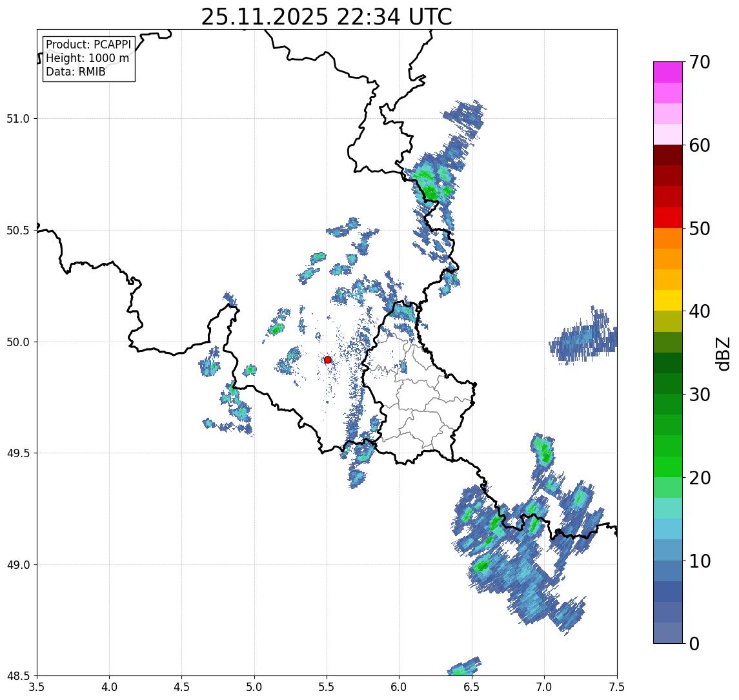Click the latitude label 50.5
Viewport: 739px width, 700px height.
18,231
